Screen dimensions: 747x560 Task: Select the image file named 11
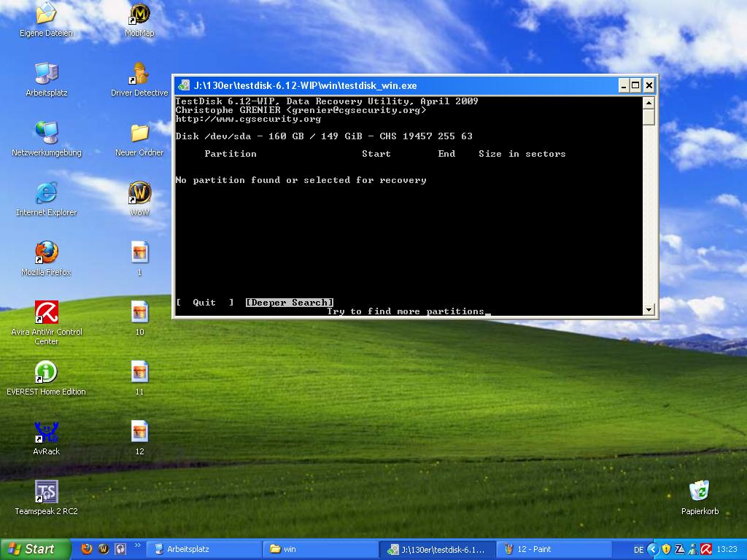139,378
